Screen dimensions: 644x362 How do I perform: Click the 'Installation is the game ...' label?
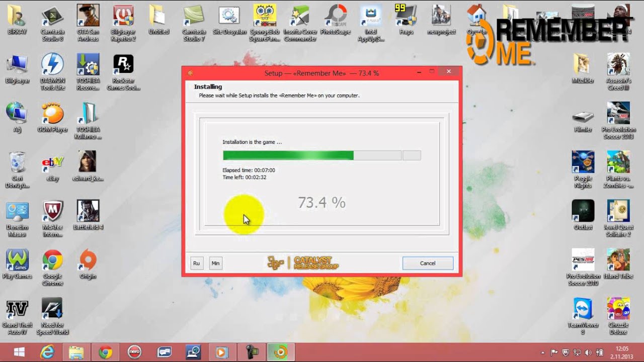click(252, 142)
